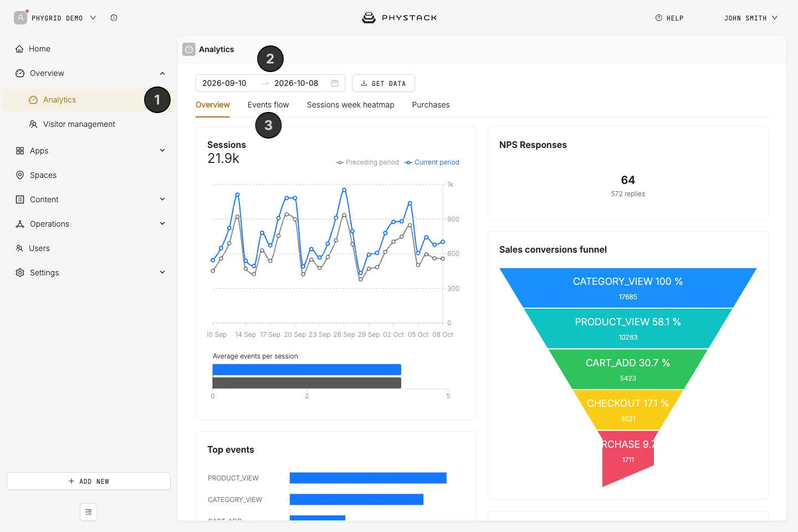
Task: Click the blue CATEGORY_VIEW funnel segment
Action: [628, 288]
